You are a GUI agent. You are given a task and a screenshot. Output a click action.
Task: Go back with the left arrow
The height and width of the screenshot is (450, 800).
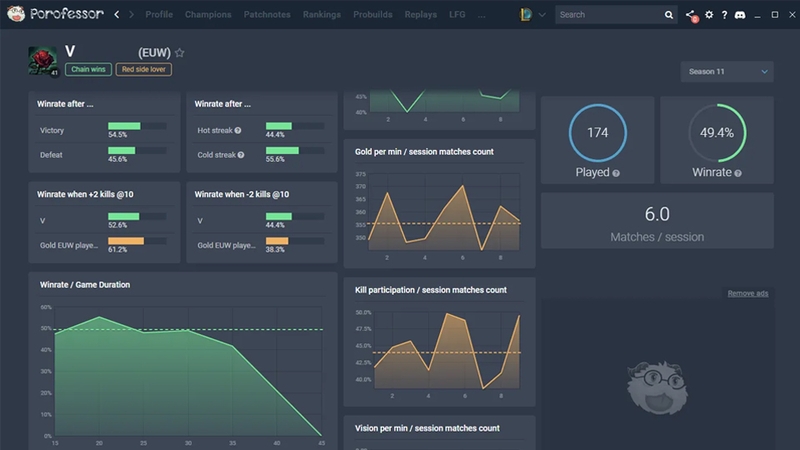(117, 14)
